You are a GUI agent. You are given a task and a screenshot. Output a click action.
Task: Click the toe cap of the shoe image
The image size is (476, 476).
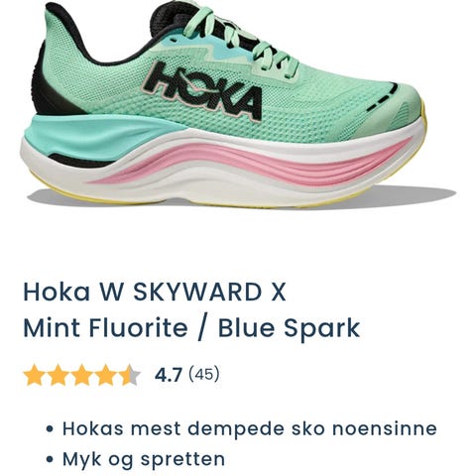click(x=409, y=111)
